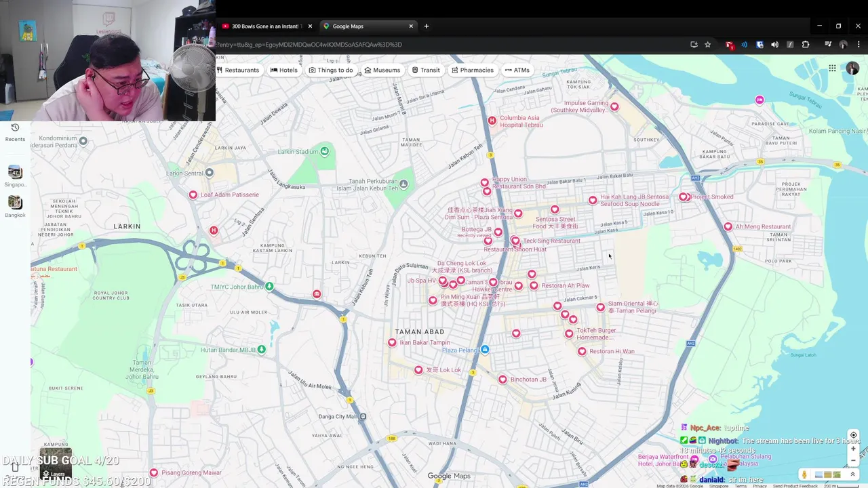The width and height of the screenshot is (868, 488).
Task: Click the Plaza Pelangi shopping marker
Action: click(x=485, y=350)
